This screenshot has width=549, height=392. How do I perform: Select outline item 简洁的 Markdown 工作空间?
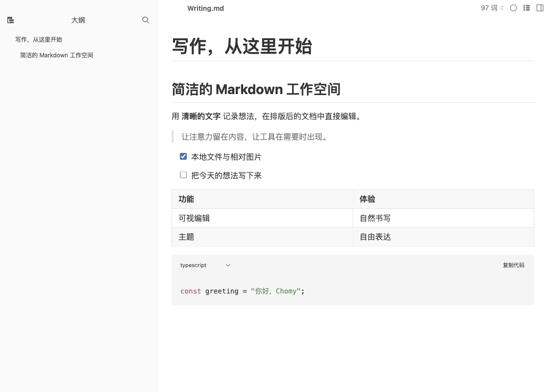pyautogui.click(x=56, y=55)
